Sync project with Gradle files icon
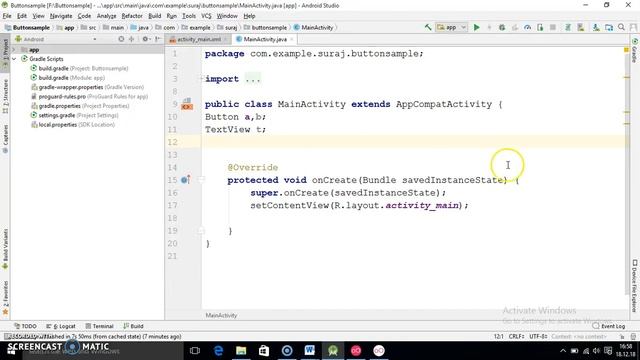Screen dimensions: 640x360 tap(568, 27)
